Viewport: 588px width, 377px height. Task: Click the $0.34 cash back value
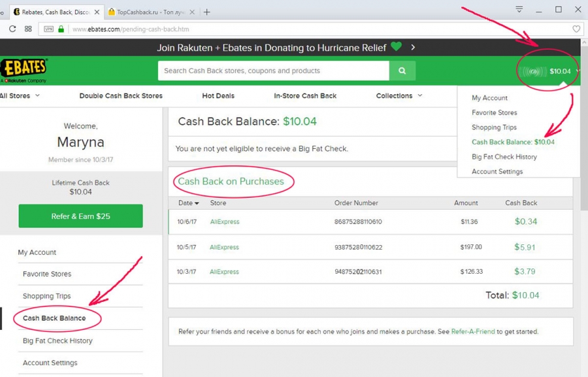(x=526, y=221)
